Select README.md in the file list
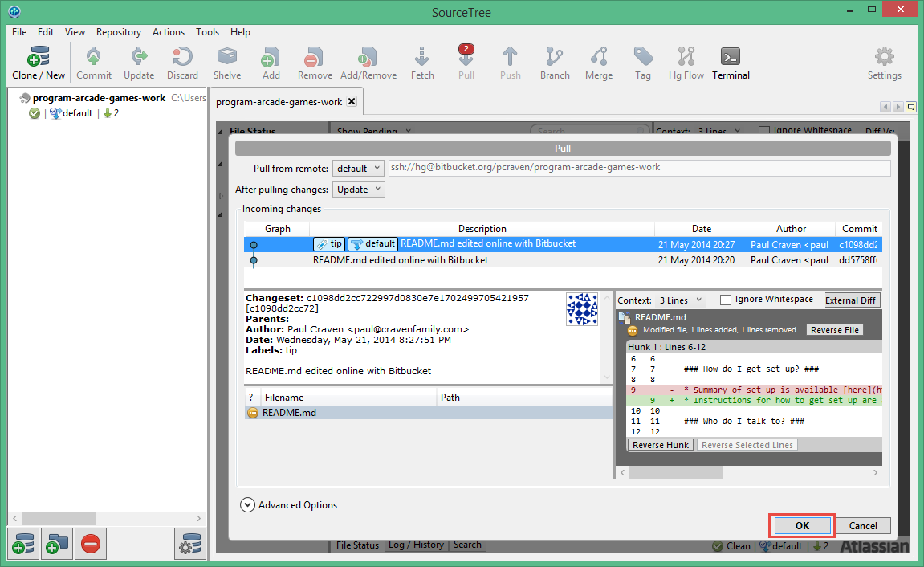924x567 pixels. point(289,413)
